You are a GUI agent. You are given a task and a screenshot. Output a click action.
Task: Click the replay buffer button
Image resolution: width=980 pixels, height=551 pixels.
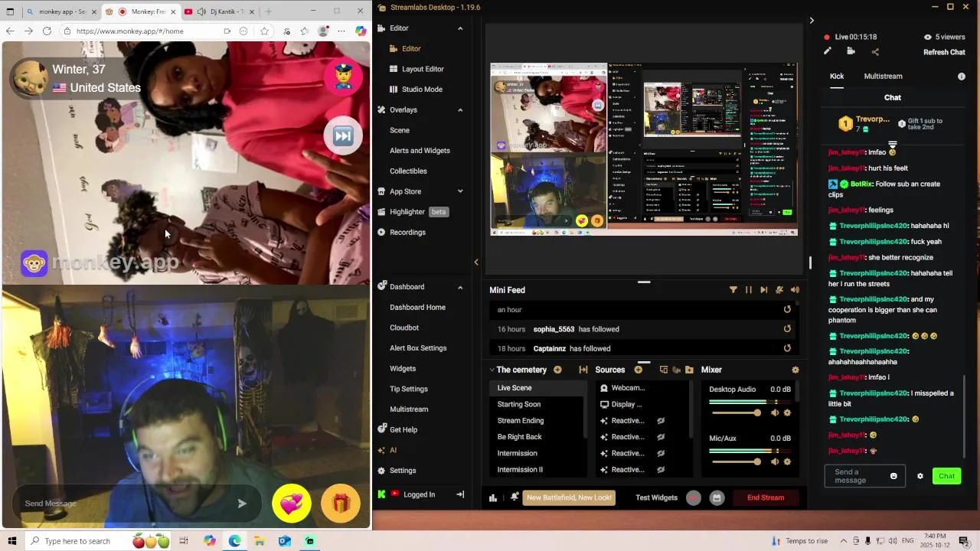tap(717, 498)
